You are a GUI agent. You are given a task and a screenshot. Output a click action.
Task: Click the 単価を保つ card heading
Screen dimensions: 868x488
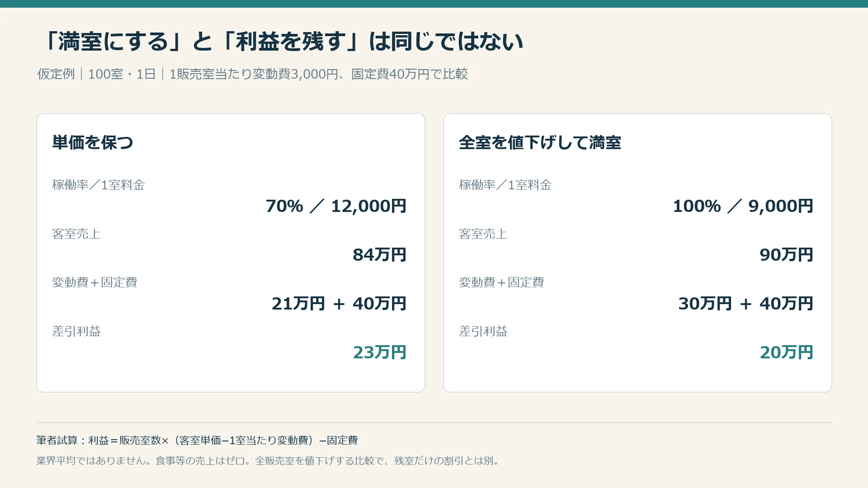93,142
